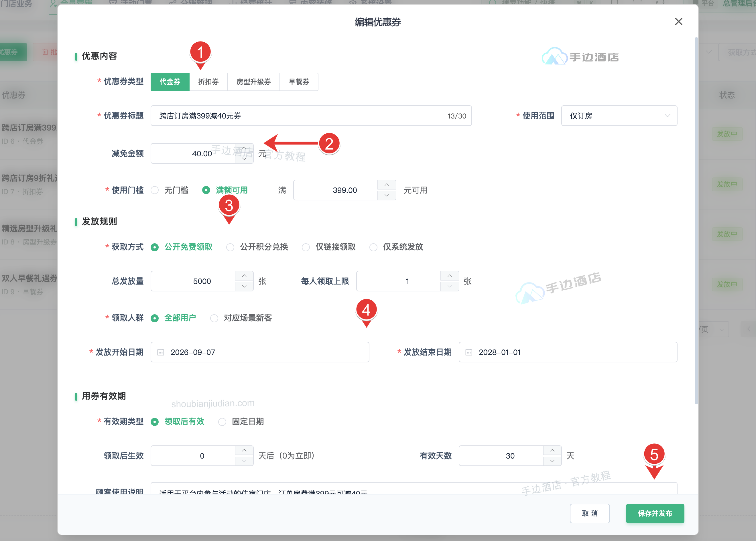Open the page size dropdown behind dialog

click(713, 329)
